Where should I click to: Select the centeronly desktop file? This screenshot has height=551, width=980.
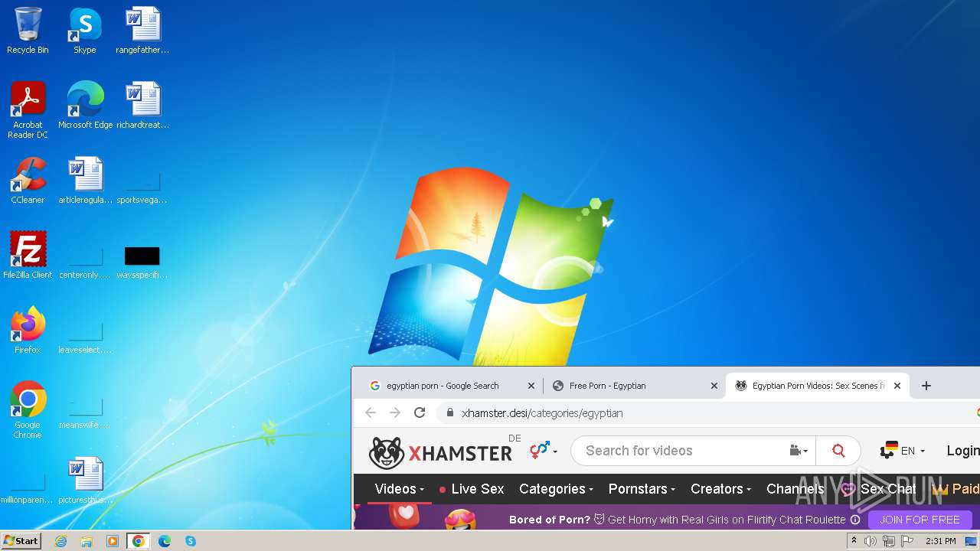pos(85,263)
